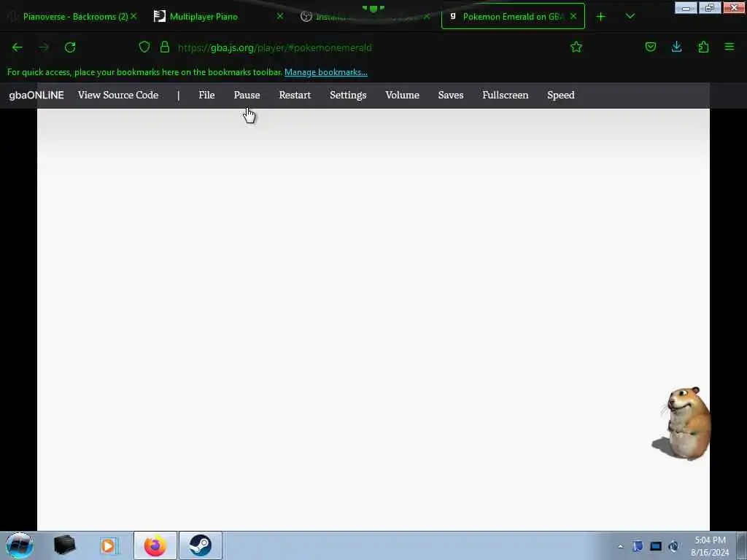Open the Settings menu
This screenshot has height=560, width=747.
tap(348, 96)
